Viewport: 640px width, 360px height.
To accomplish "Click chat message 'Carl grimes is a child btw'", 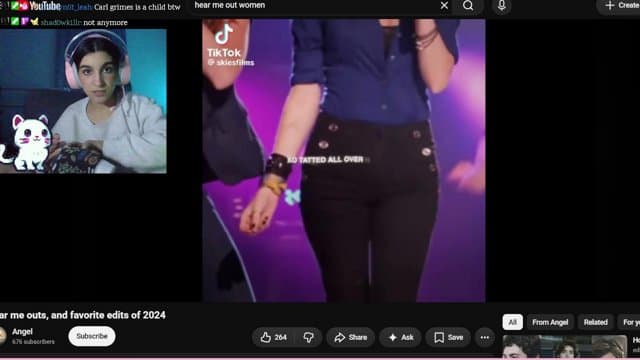I will coord(137,7).
